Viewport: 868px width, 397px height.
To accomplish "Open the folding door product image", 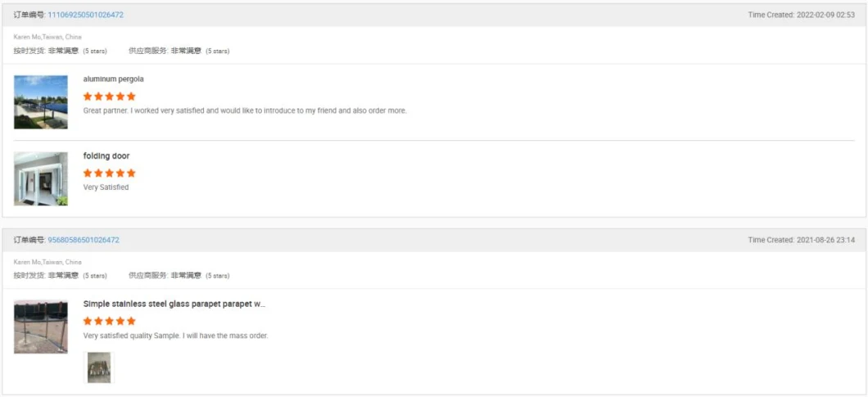I will coord(41,178).
